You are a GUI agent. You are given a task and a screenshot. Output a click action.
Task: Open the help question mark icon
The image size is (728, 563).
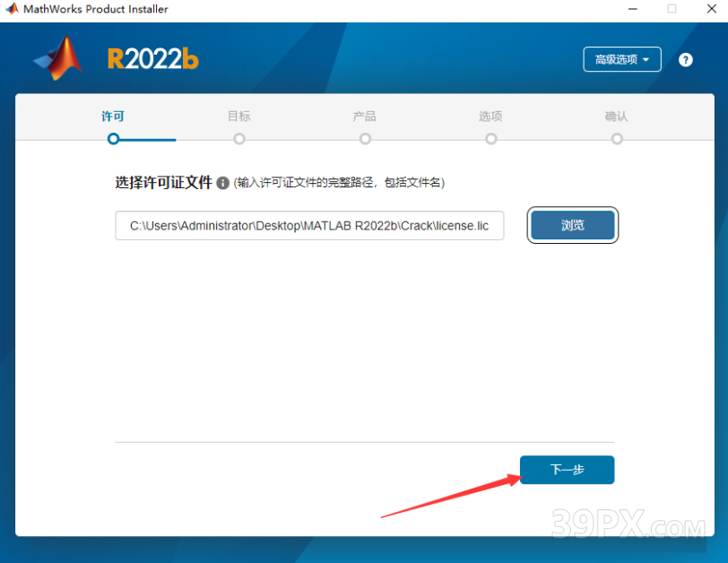coord(685,60)
